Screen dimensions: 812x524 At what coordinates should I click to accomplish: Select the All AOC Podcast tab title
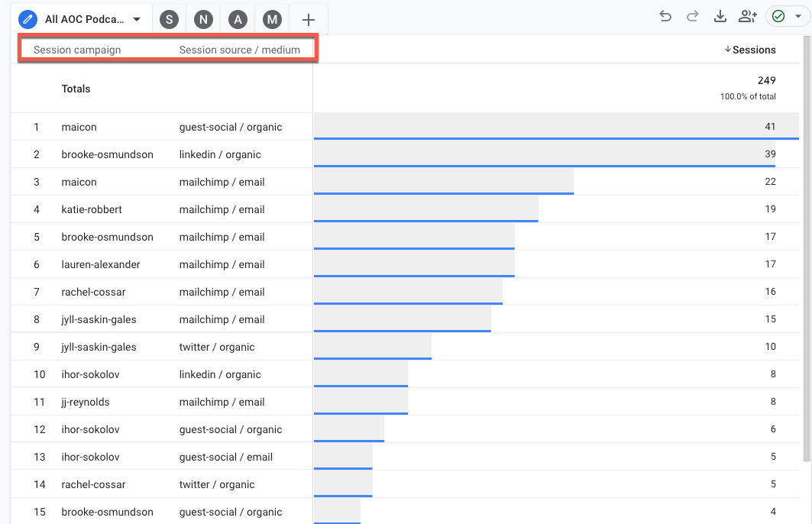(x=85, y=19)
